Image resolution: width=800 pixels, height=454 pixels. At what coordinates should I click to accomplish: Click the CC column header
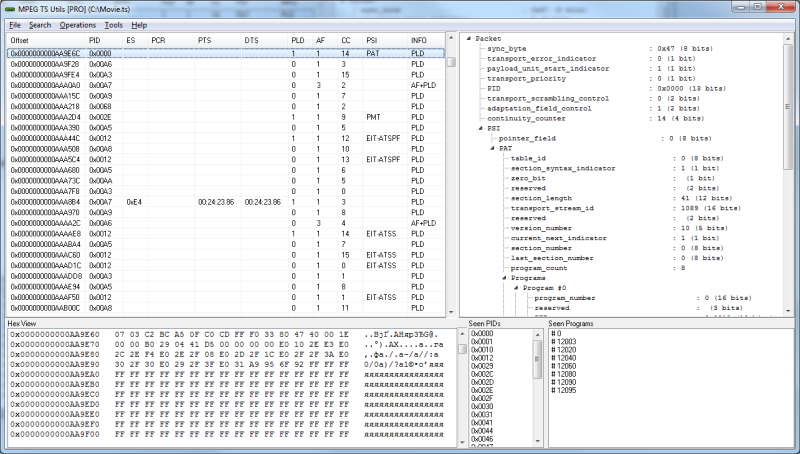(x=350, y=40)
